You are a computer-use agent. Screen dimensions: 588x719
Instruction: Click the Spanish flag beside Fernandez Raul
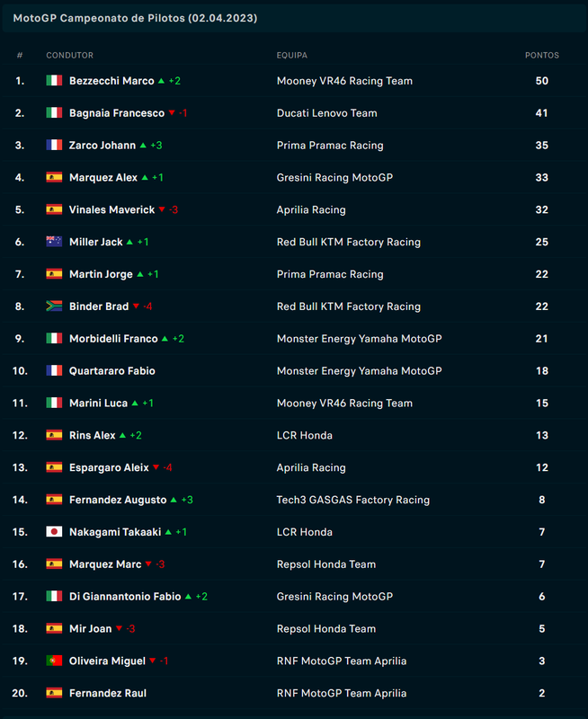(x=54, y=693)
